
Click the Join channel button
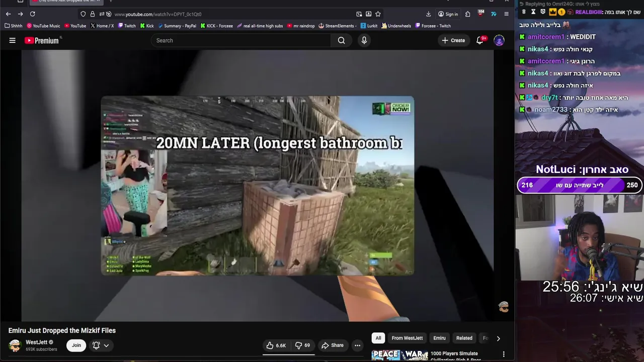[x=76, y=345]
